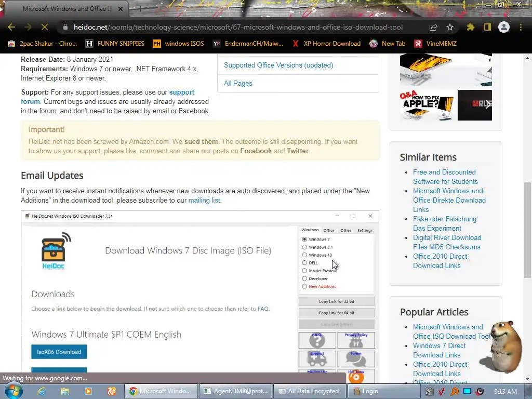Open the Facebook link in Important notice

[256, 151]
